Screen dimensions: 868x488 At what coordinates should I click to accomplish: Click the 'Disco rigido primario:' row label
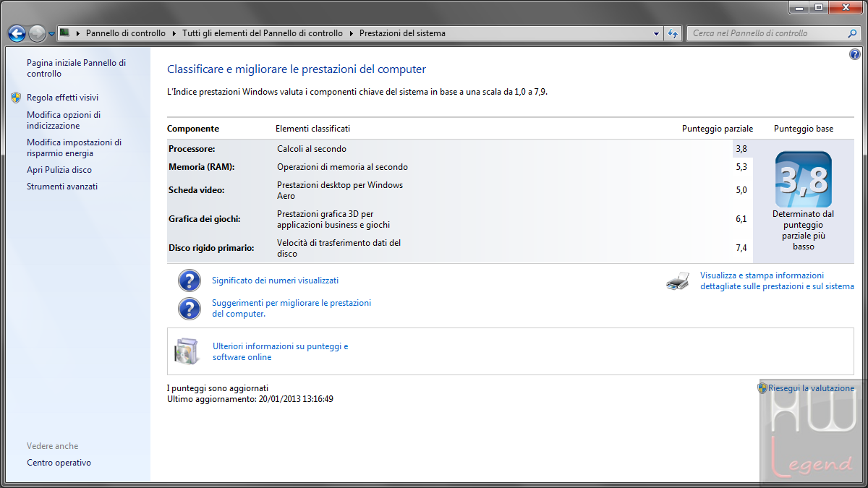point(211,248)
